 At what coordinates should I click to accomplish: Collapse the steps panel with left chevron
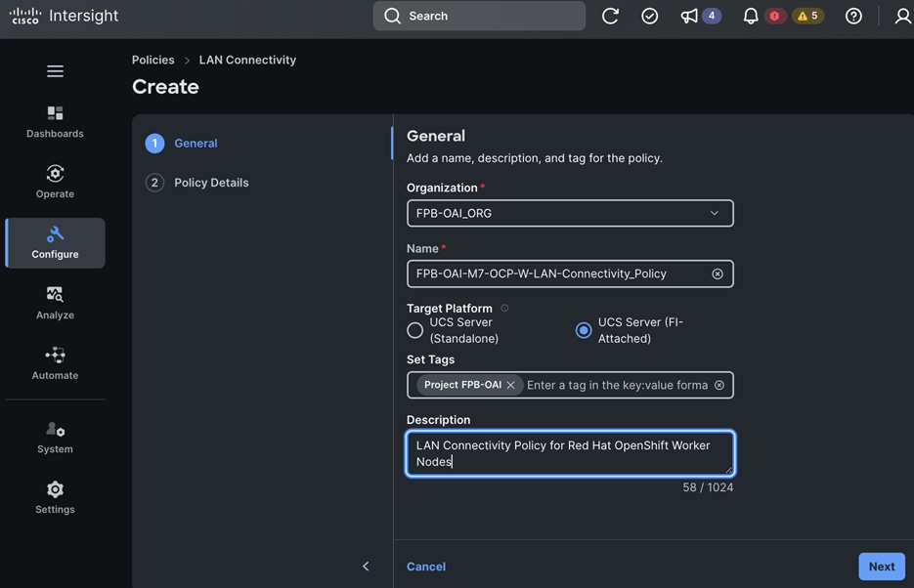(x=366, y=566)
